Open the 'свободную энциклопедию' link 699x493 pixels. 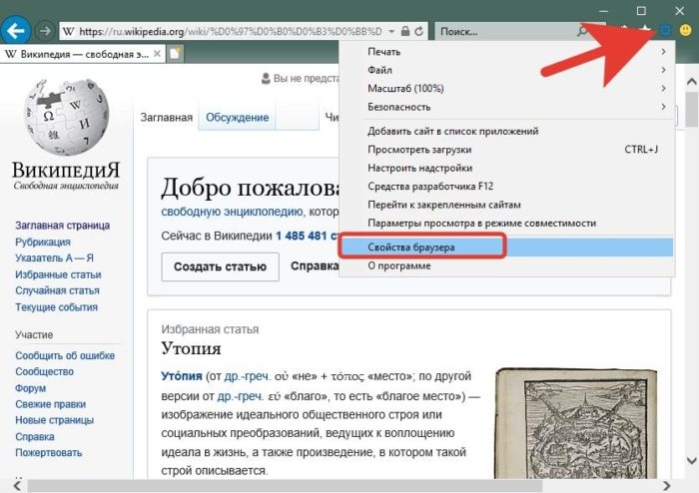click(x=232, y=211)
